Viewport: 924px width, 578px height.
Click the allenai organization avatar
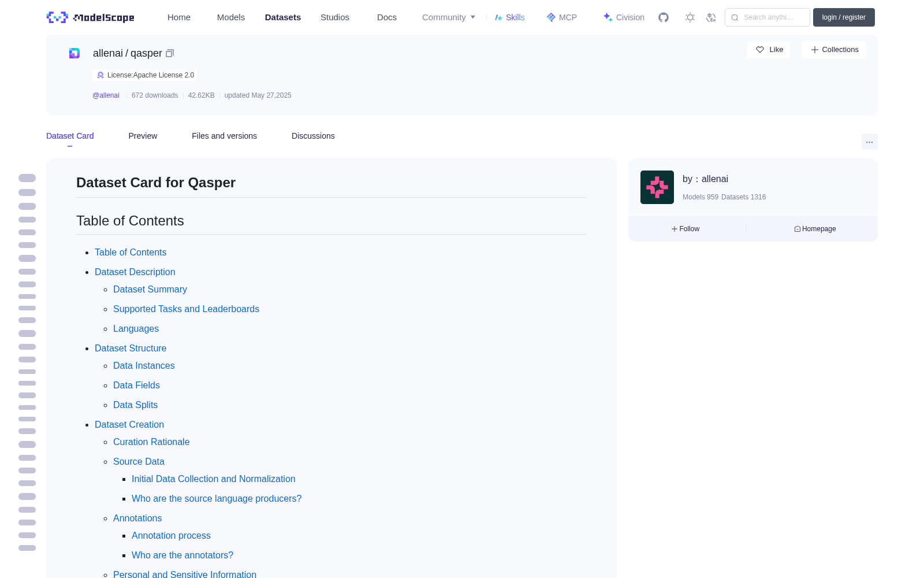[657, 187]
